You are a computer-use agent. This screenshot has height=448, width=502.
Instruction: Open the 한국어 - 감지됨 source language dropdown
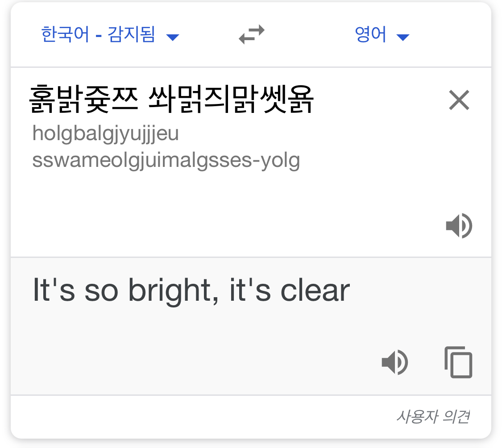coord(110,34)
